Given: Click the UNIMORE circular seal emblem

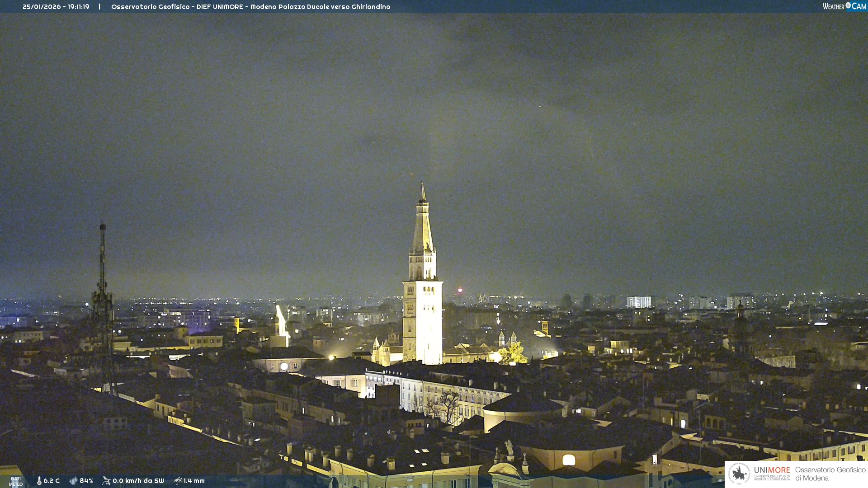Looking at the screenshot, I should tap(739, 474).
